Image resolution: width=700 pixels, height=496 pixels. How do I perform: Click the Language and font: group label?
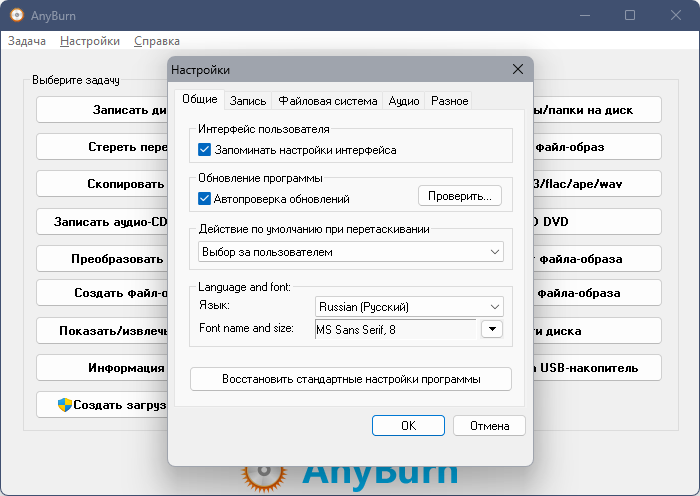tap(244, 287)
